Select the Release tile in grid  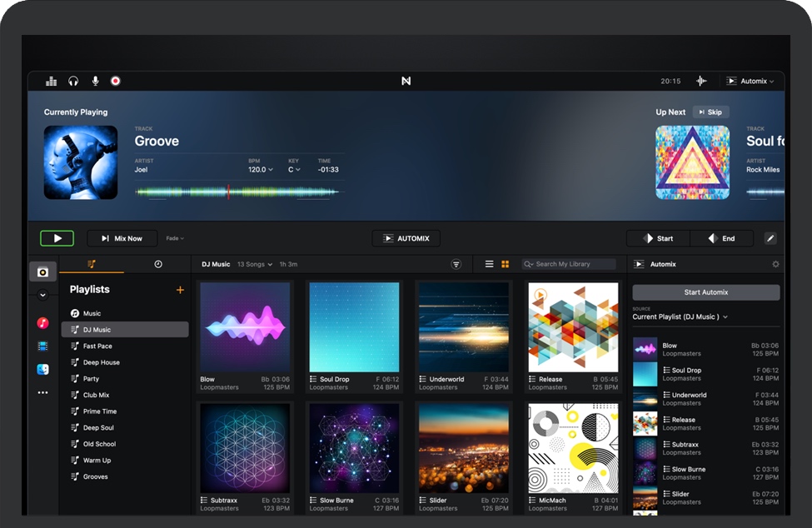[573, 336]
